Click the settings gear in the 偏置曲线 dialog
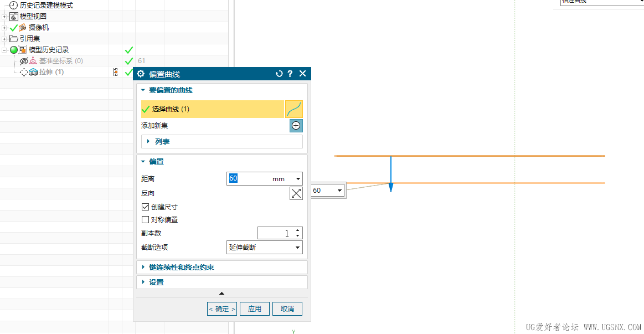This screenshot has width=644, height=334. click(141, 74)
